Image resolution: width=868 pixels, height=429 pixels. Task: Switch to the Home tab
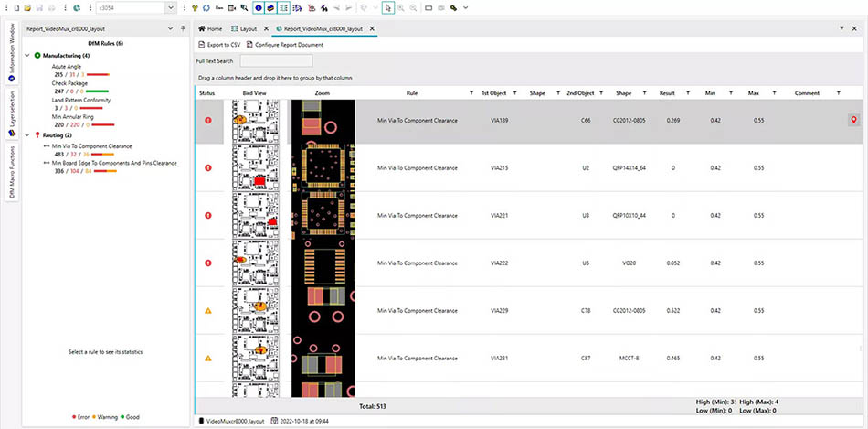[210, 29]
